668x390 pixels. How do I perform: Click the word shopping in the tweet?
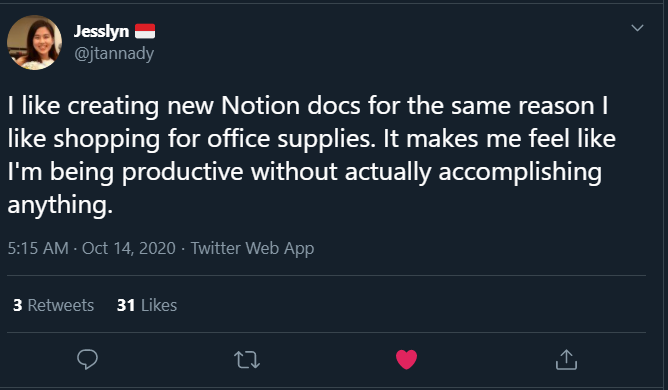107,139
